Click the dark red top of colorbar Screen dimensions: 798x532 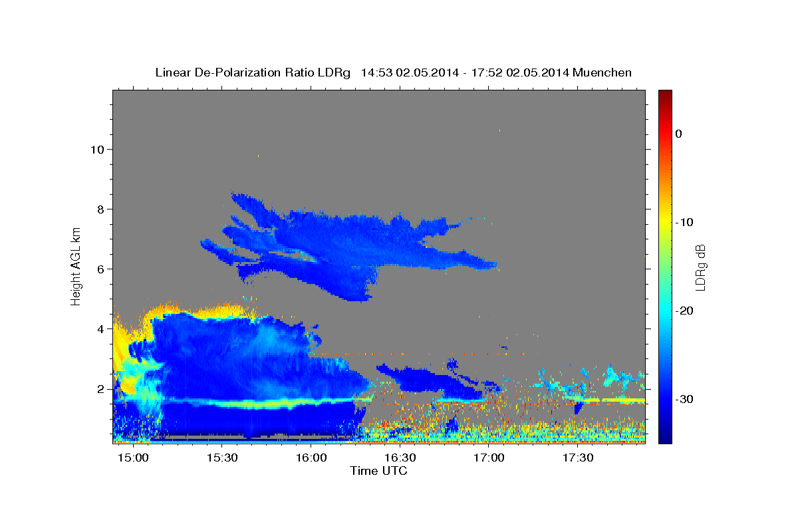pyautogui.click(x=665, y=95)
